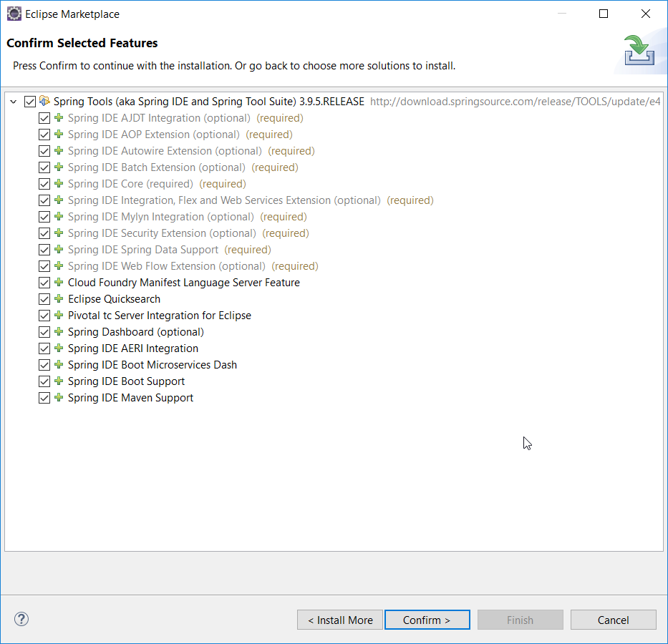Toggle the Spring Dashboard (optional) checkbox
668x644 pixels.
click(44, 332)
